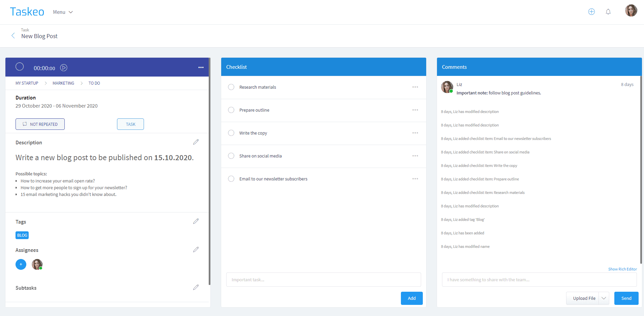Add assignee with blue plus button
The width and height of the screenshot is (644, 316).
tap(21, 264)
